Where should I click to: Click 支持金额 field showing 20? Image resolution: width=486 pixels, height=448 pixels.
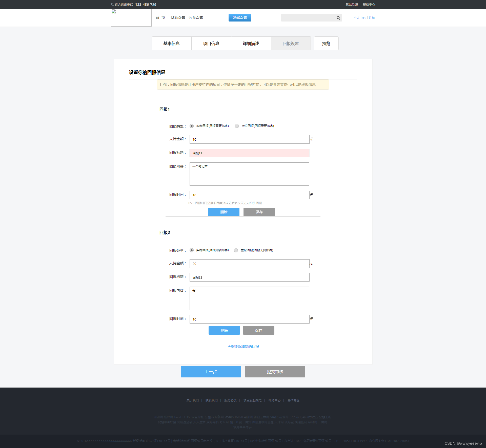(249, 264)
